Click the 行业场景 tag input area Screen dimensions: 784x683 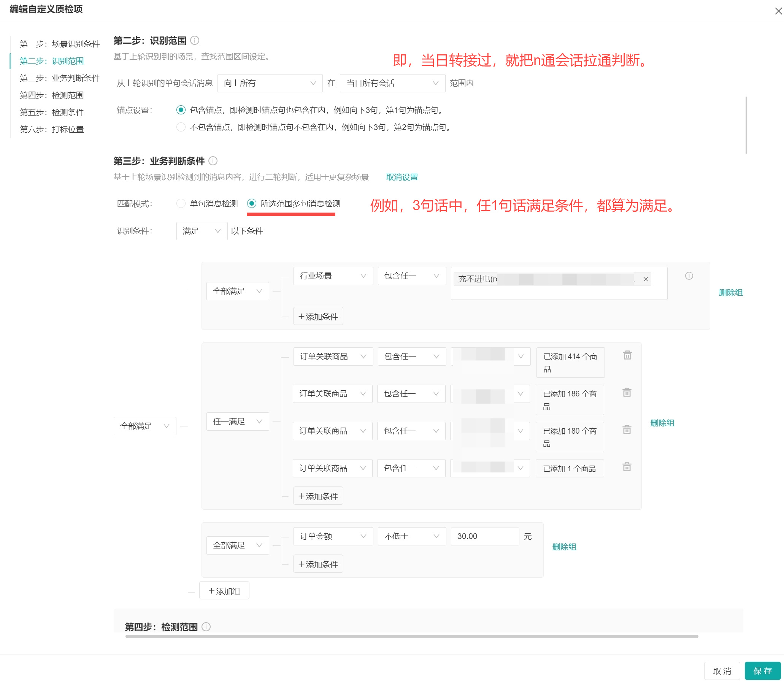coord(559,283)
